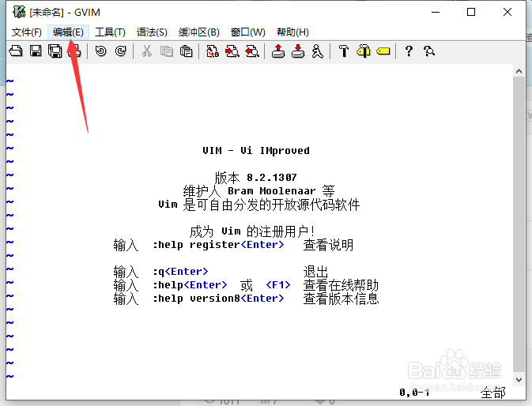Save the session with the download-arrow icon
This screenshot has width=532, height=406.
pos(298,51)
